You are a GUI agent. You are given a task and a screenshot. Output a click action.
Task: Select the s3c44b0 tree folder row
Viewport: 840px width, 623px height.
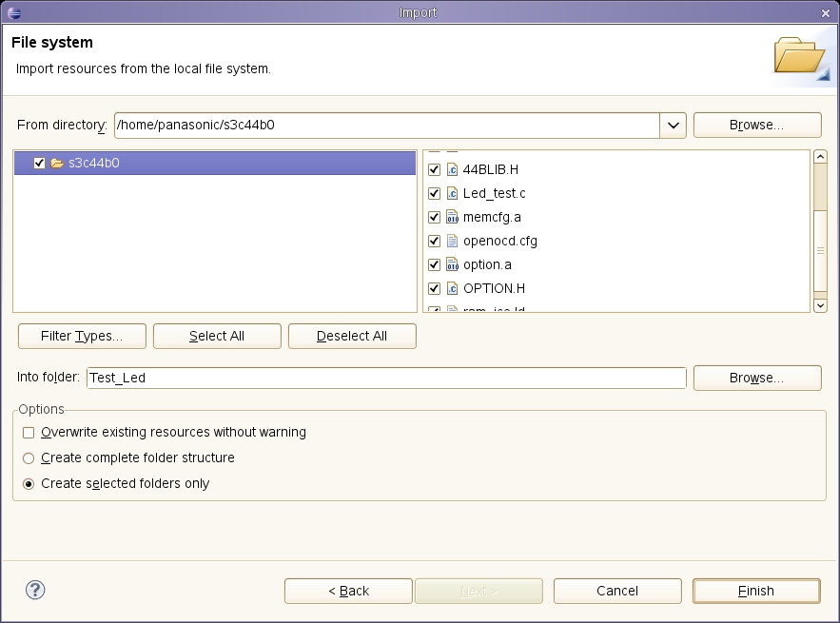click(x=215, y=163)
